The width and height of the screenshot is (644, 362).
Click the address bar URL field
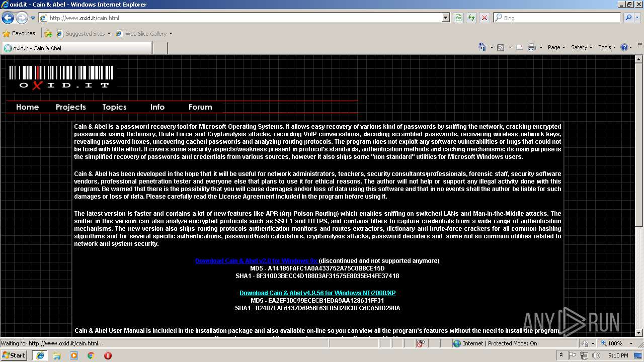pos(240,18)
